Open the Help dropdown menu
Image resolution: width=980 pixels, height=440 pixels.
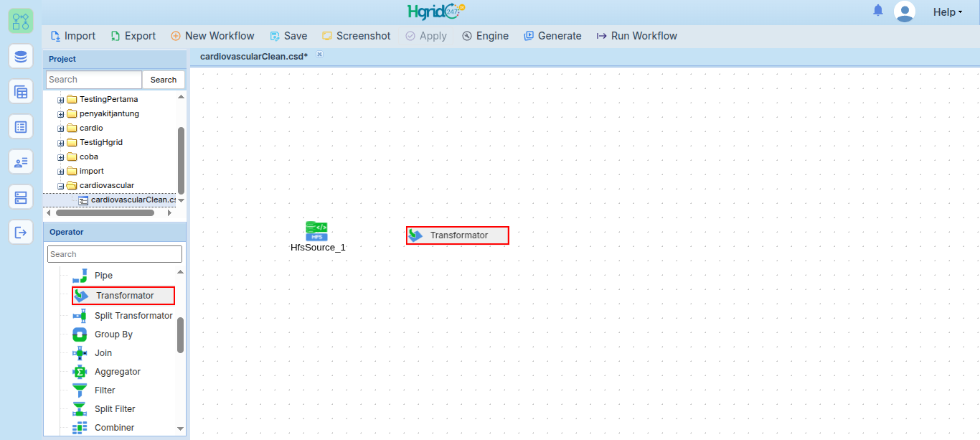pos(947,12)
